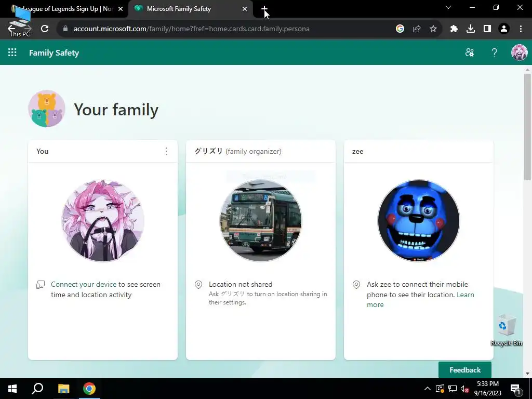This screenshot has height=399, width=532.
Task: Show hidden system tray icons
Action: (x=428, y=389)
